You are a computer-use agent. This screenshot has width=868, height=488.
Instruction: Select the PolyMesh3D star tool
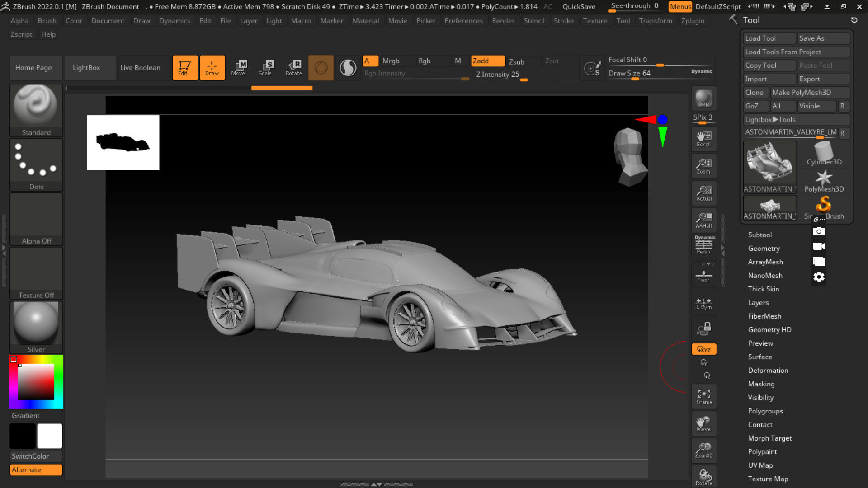[824, 181]
